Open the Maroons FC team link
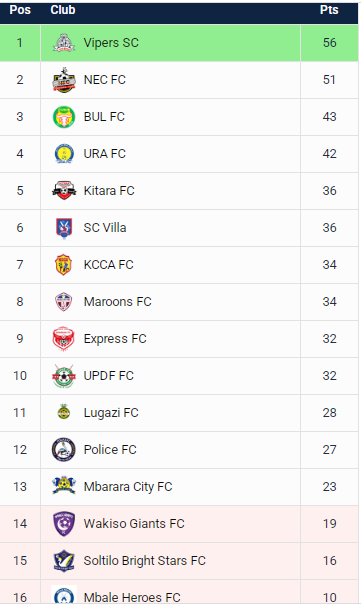Screen dimensions: 361x615 tap(117, 302)
